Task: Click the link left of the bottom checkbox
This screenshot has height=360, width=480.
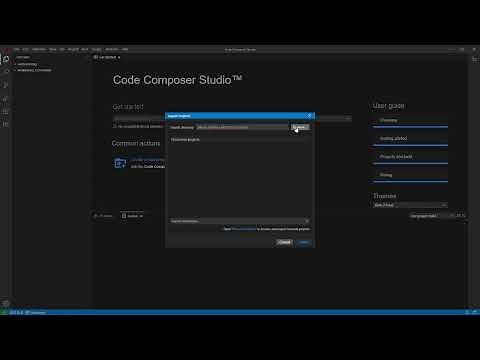Action: 104,216
